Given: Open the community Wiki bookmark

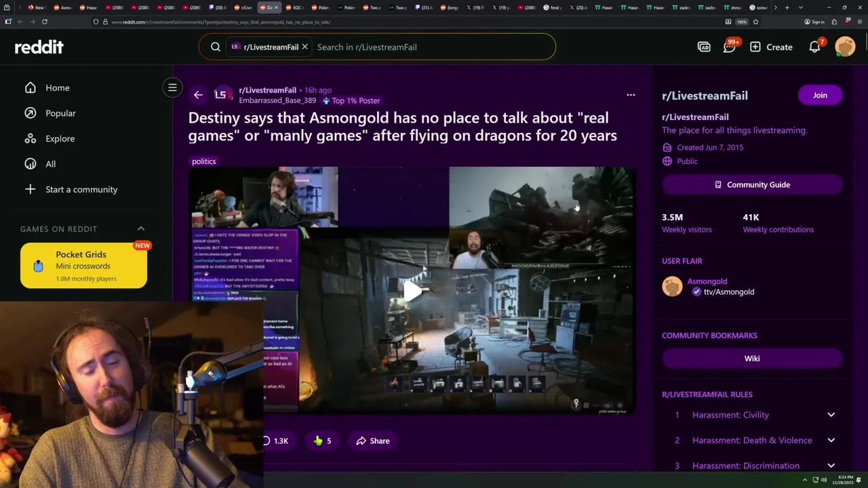Looking at the screenshot, I should click(752, 359).
